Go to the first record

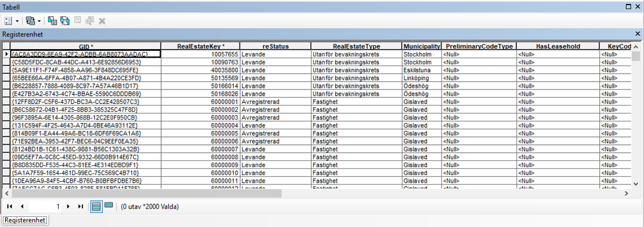pyautogui.click(x=10, y=206)
